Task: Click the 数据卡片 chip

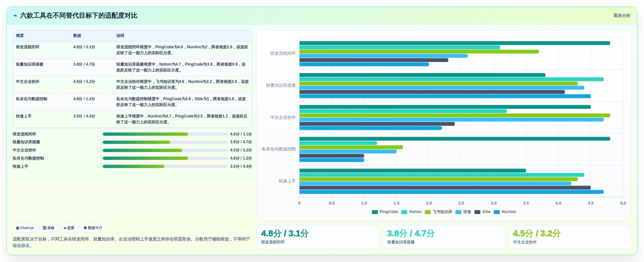Action: click(93, 228)
